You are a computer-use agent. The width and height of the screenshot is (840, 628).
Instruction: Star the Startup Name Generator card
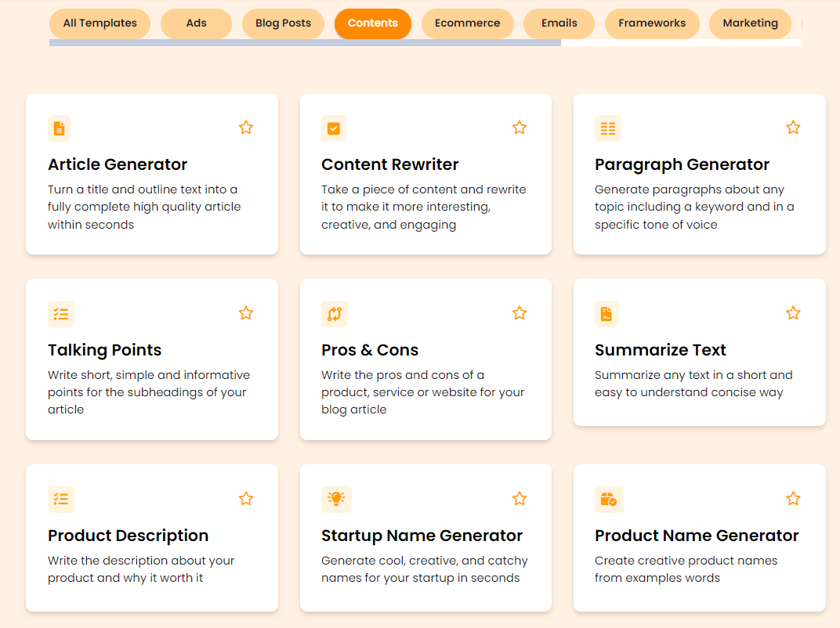520,499
